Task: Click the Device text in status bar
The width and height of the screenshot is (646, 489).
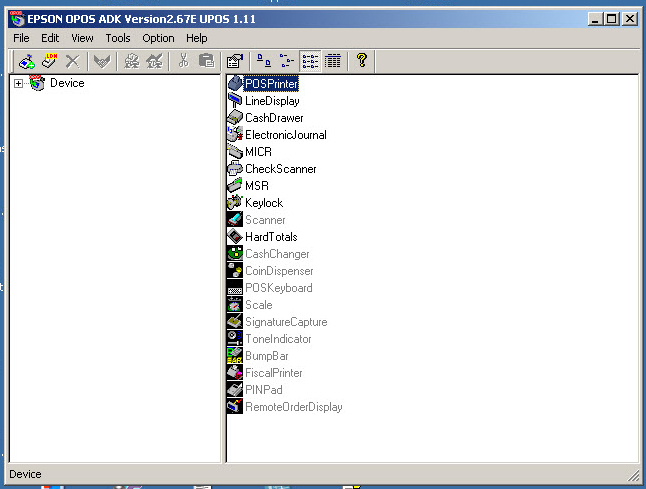Action: pyautogui.click(x=25, y=474)
